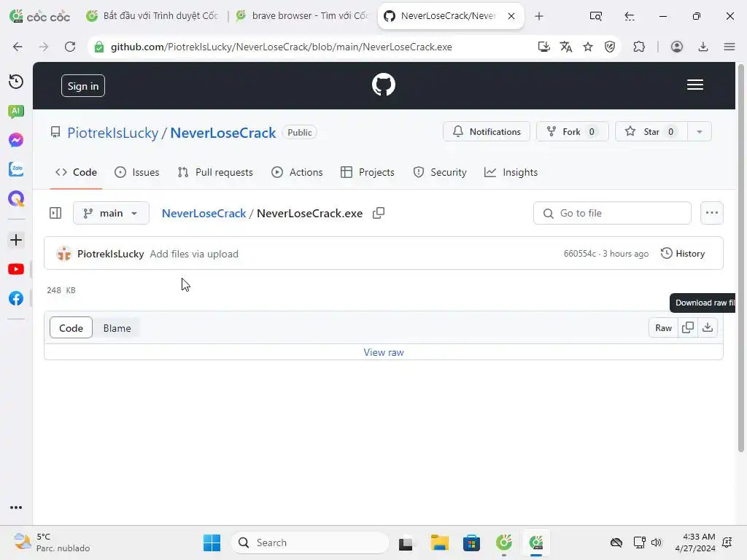Open the shield protection icon in address bar
Image resolution: width=747 pixels, height=560 pixels.
point(610,47)
